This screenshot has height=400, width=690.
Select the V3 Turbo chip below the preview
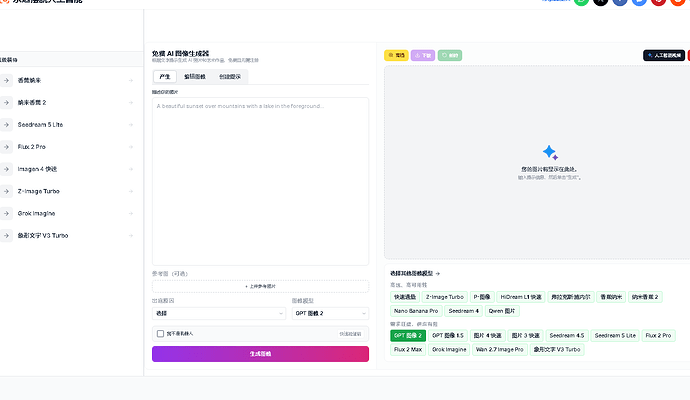click(557, 350)
